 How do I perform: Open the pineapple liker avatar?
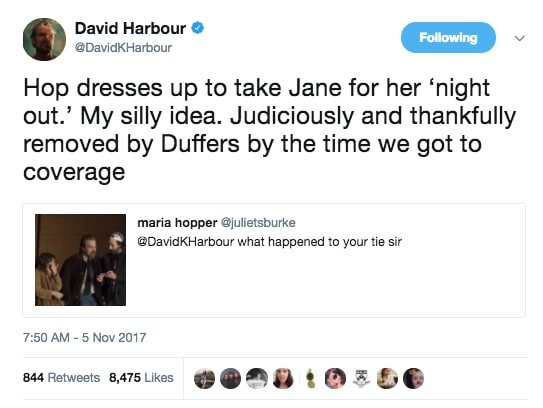309,378
